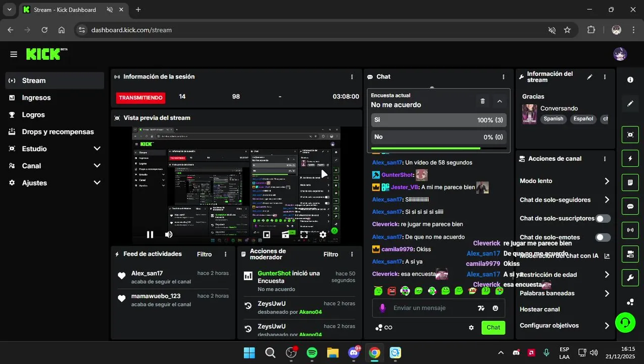Click the dots icon in right sidebar
The width and height of the screenshot is (644, 364).
coord(630,302)
